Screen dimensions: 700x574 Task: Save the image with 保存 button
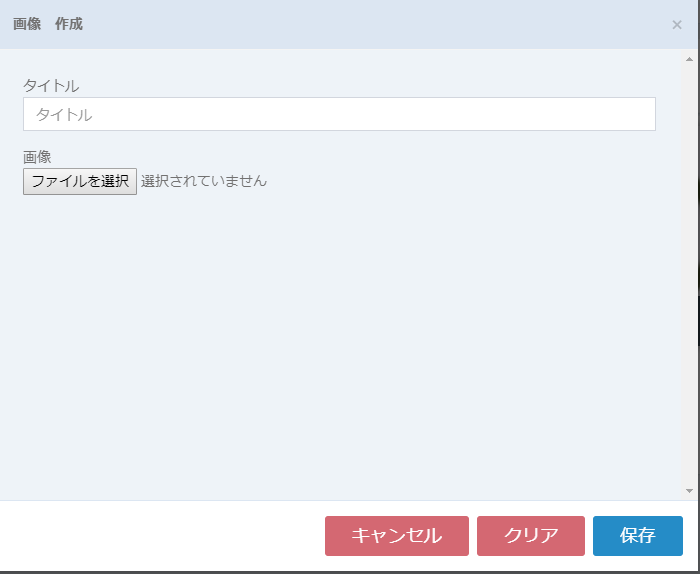pyautogui.click(x=638, y=536)
